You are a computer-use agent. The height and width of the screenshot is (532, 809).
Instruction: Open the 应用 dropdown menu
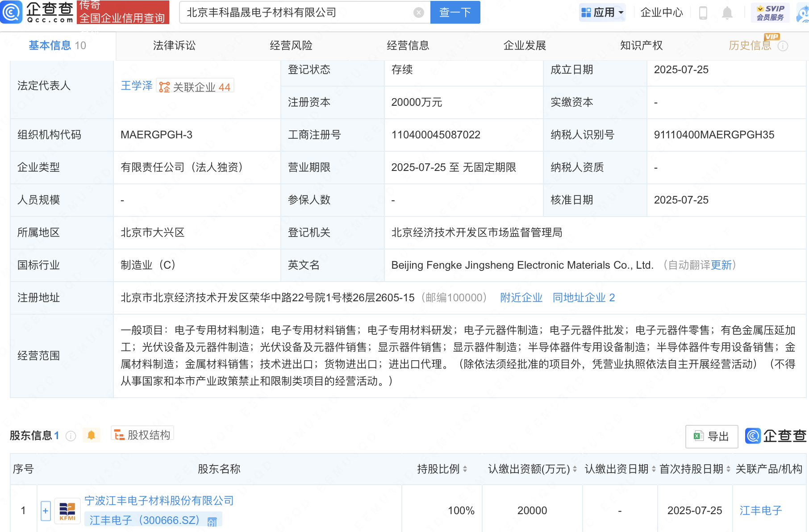(603, 12)
